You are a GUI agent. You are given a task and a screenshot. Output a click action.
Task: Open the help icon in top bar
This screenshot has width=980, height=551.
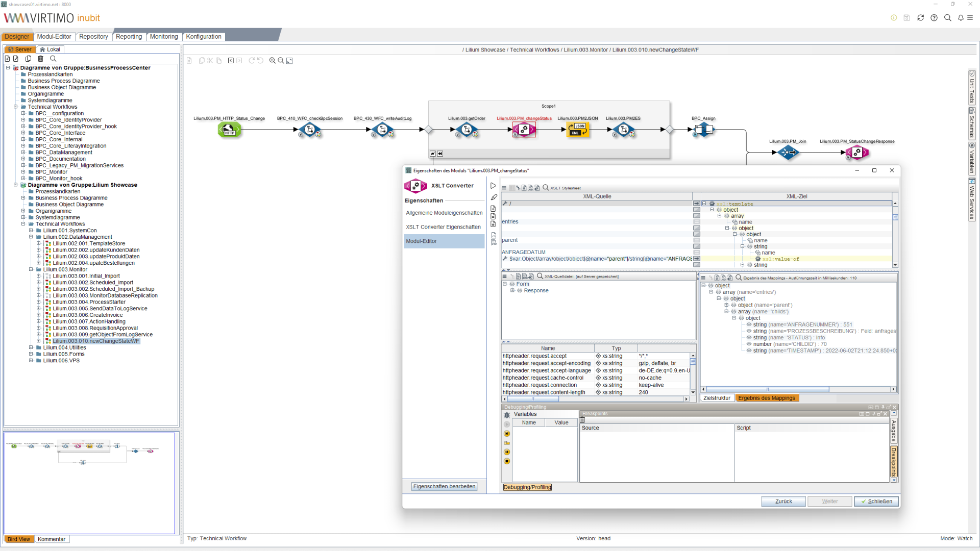pyautogui.click(x=934, y=18)
